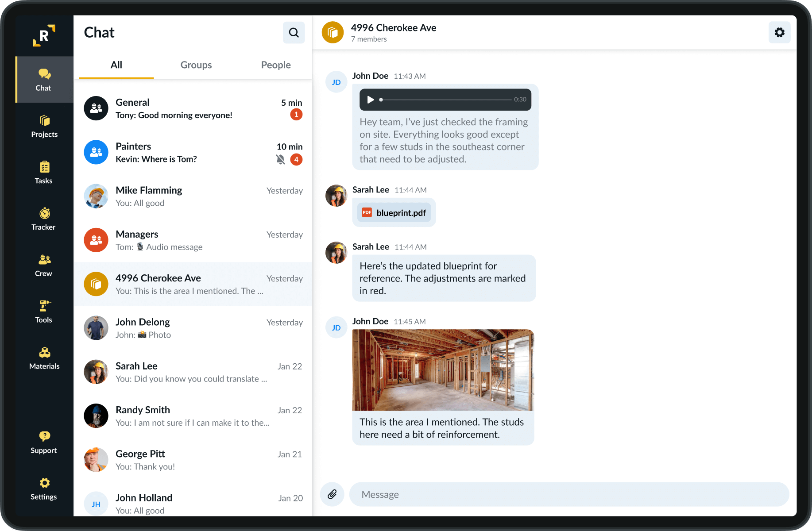Open the Projects section in sidebar
Image resolution: width=812 pixels, height=531 pixels.
(44, 126)
